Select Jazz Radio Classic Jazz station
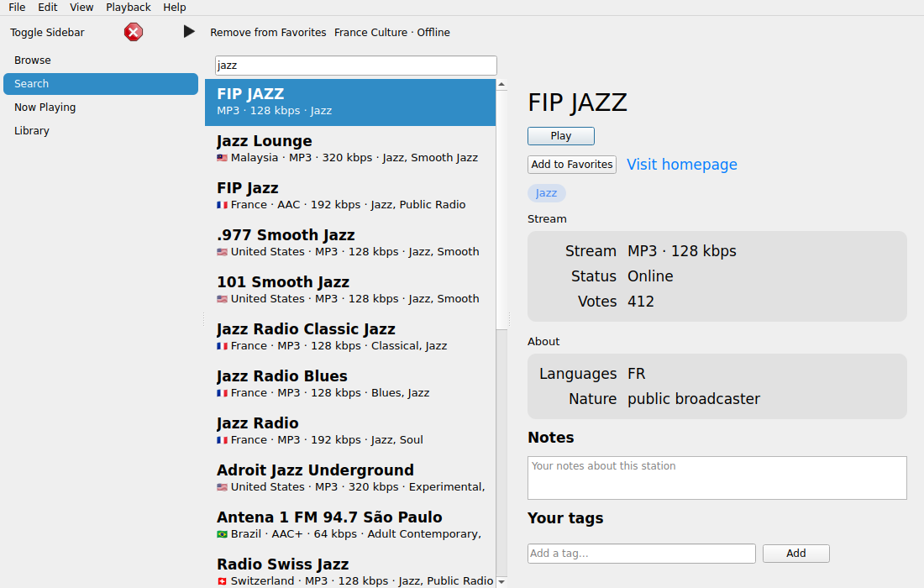The image size is (924, 588). [350, 338]
